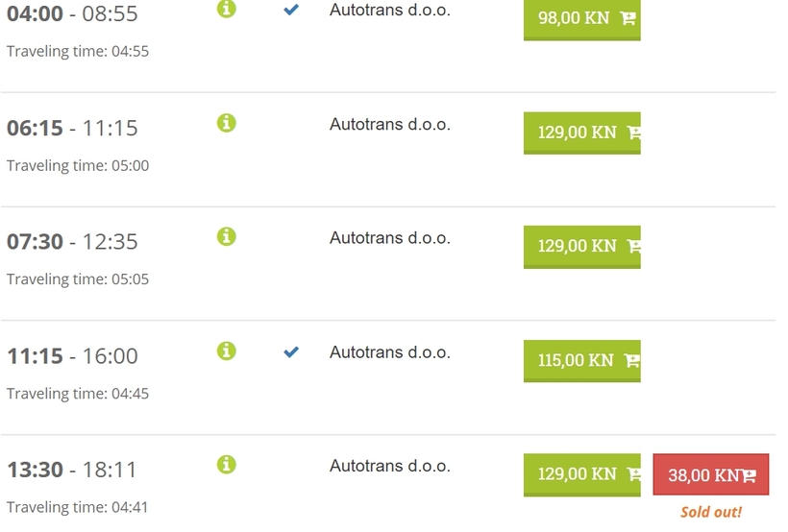
Task: Select Autotrans d.o.o. on 07:30 row
Action: coord(390,237)
